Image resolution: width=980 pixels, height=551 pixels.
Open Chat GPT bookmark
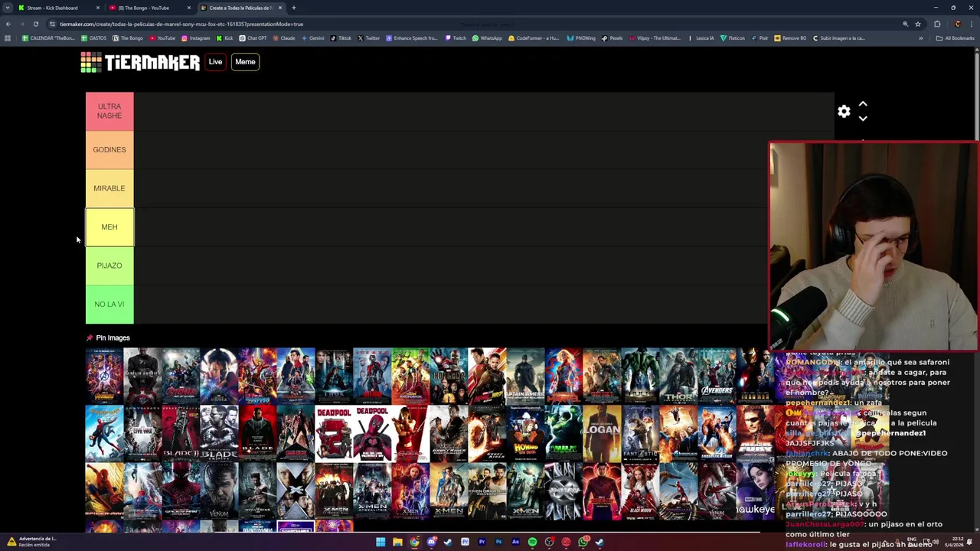point(253,38)
